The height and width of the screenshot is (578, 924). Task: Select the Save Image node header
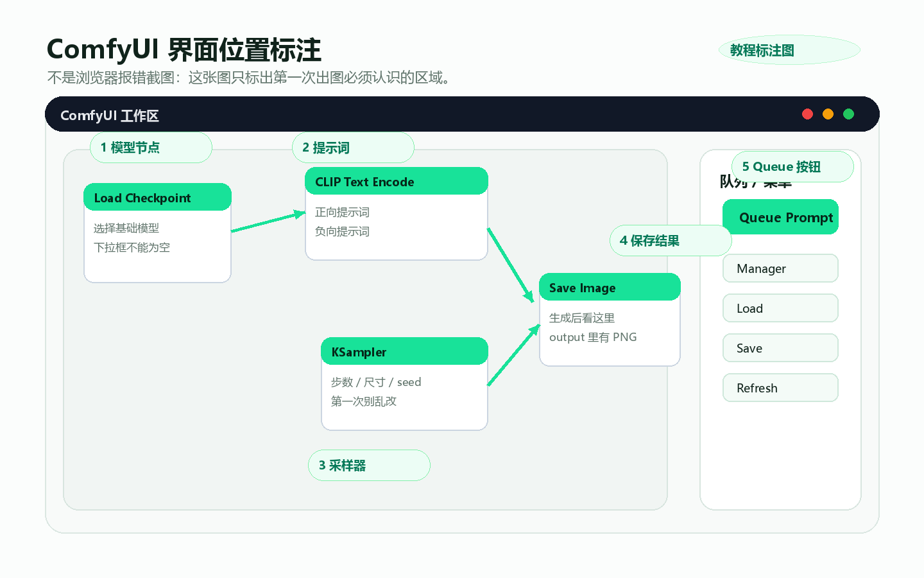click(x=610, y=287)
